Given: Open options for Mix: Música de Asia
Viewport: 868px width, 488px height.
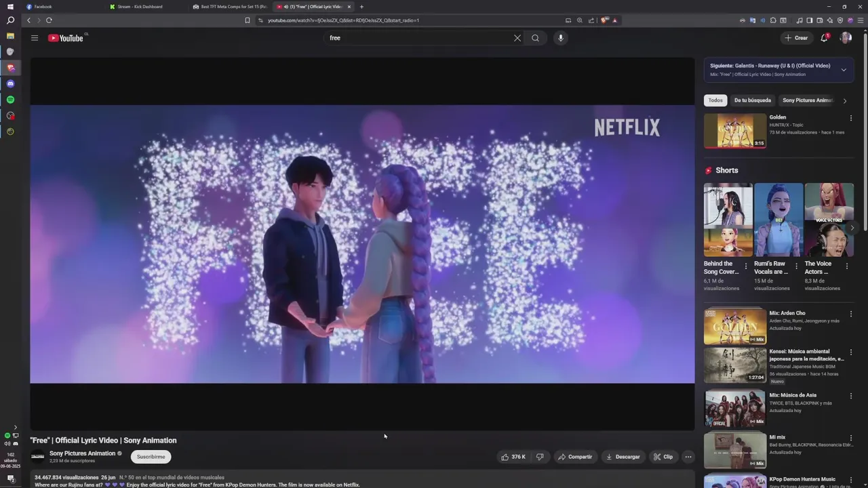Looking at the screenshot, I should (x=850, y=396).
